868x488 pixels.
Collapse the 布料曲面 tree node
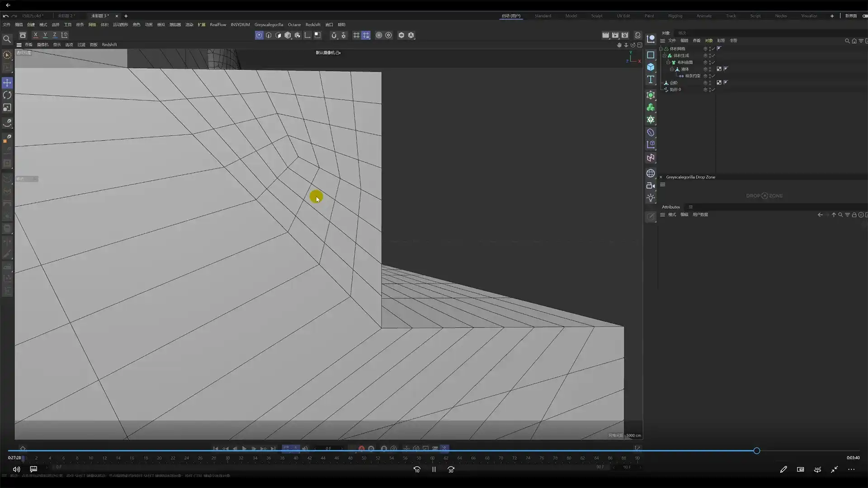pos(668,62)
